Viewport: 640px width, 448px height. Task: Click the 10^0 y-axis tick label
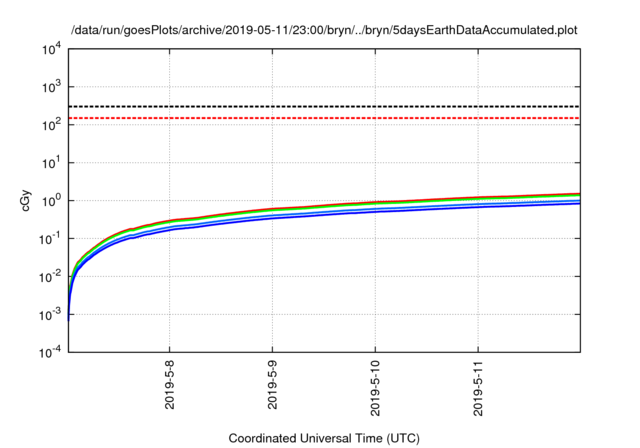pyautogui.click(x=52, y=201)
